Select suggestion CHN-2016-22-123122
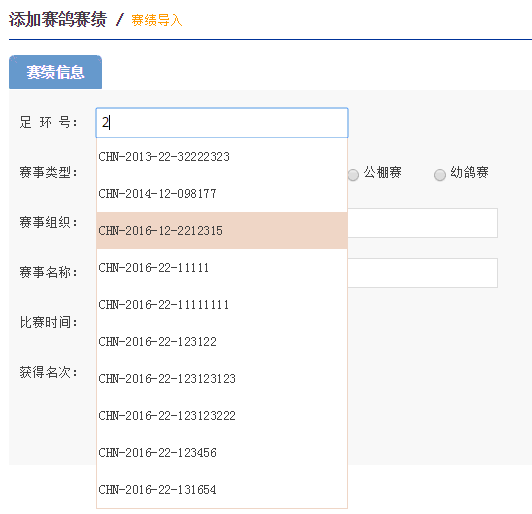532x514 pixels. point(222,342)
